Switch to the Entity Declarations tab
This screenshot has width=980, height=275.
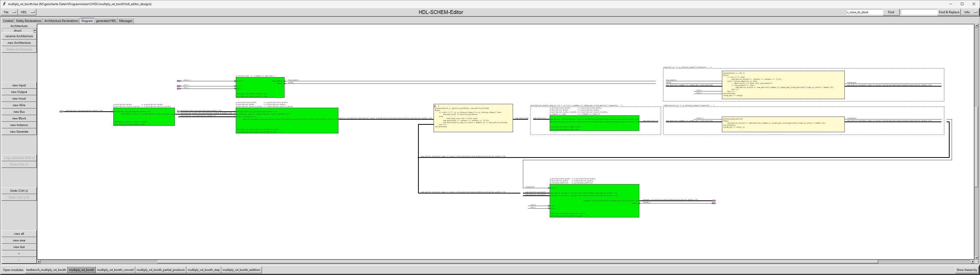tap(29, 21)
